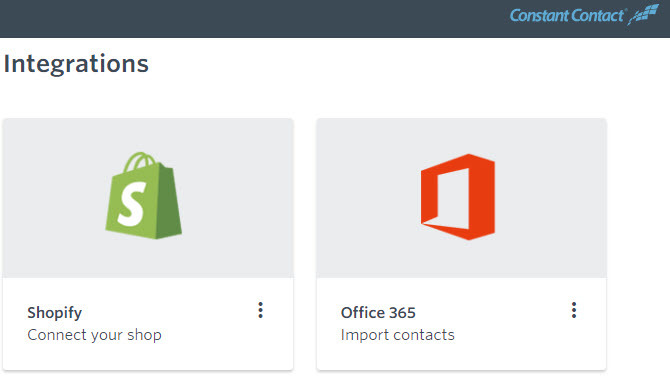Open the Office 365 card's three-dot menu
Screen dimensions: 670x377
click(x=574, y=310)
